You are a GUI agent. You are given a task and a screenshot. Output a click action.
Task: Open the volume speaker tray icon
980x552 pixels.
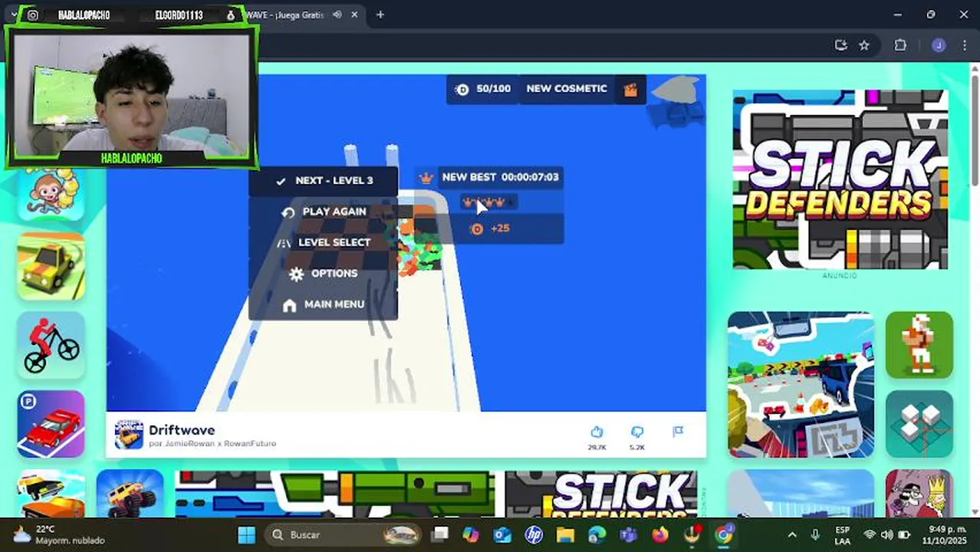click(x=886, y=534)
